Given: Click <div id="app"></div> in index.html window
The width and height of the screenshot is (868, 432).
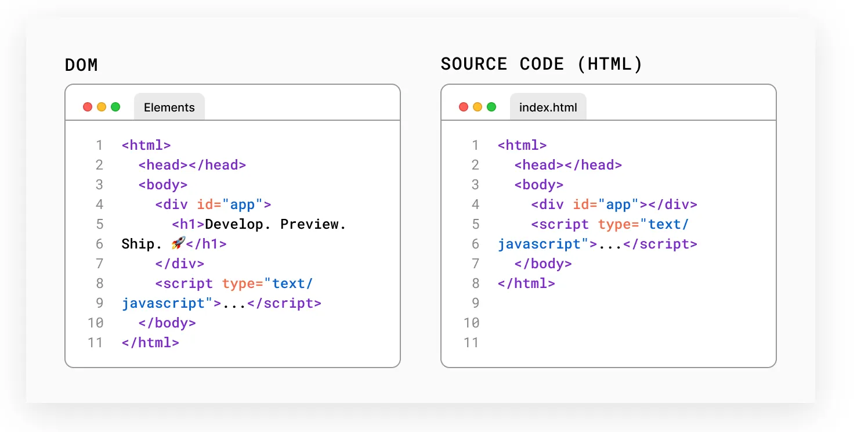Looking at the screenshot, I should (614, 204).
